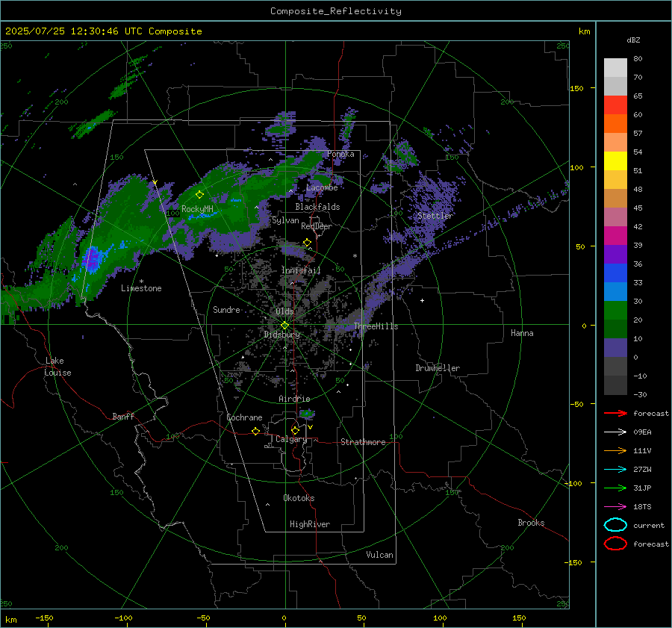Click the Cochrane label

pos(244,417)
